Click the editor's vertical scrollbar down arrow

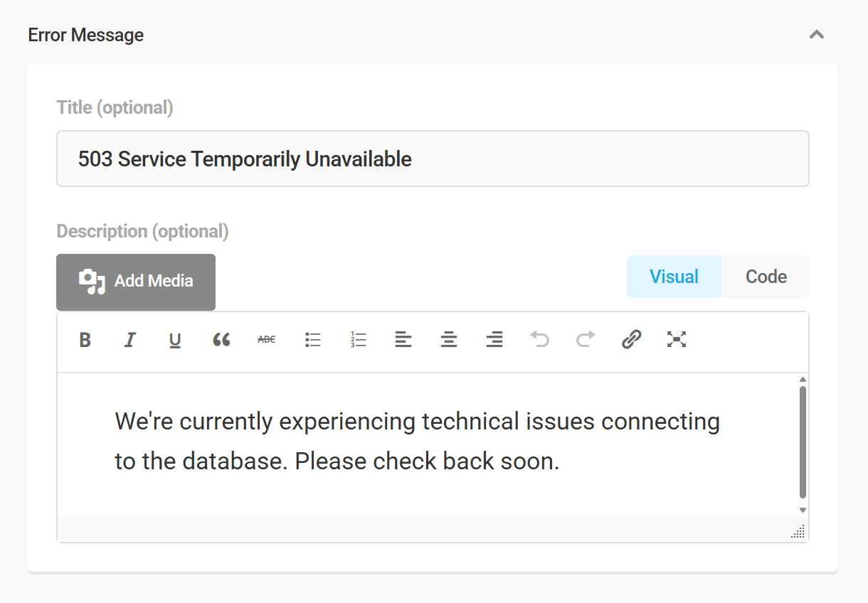(802, 510)
